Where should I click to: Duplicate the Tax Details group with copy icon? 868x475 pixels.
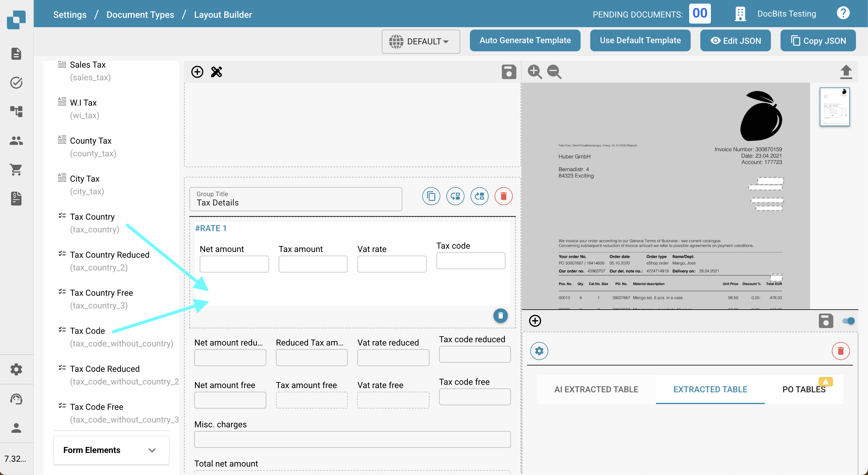[x=431, y=196]
